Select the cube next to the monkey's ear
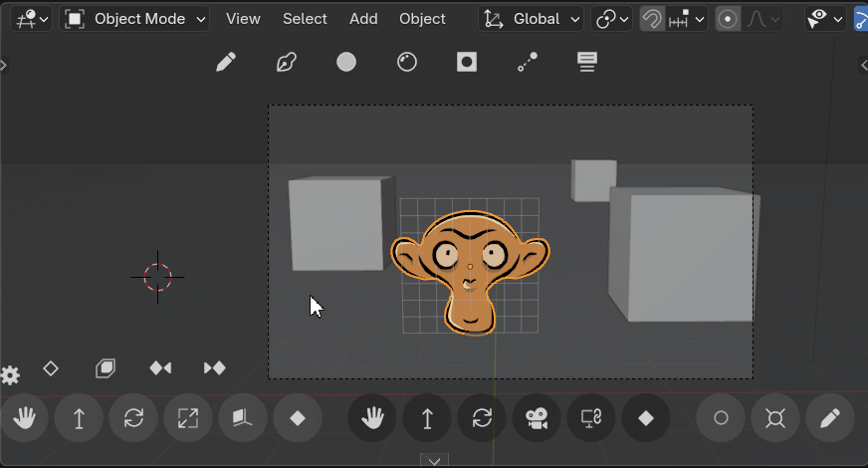 pos(339,224)
